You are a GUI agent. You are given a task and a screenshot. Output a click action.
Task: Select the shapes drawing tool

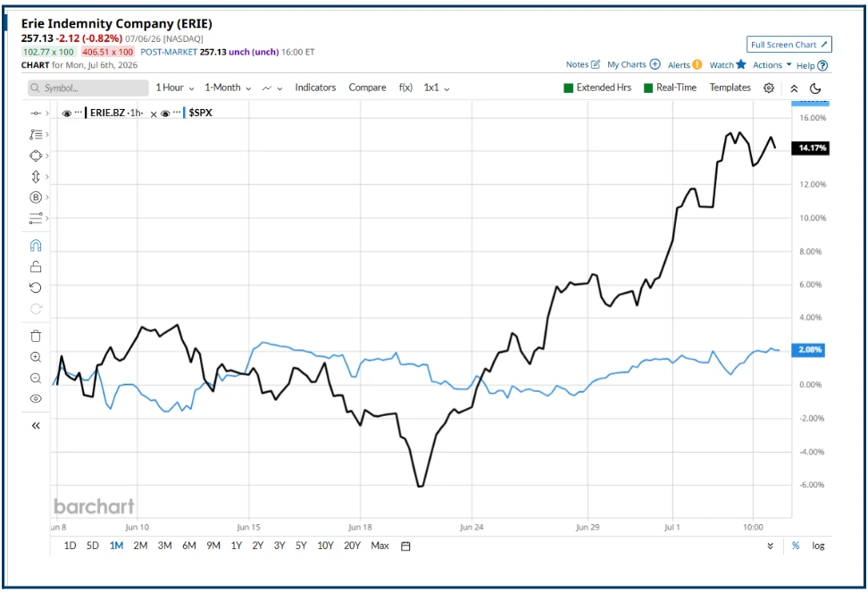tap(36, 155)
